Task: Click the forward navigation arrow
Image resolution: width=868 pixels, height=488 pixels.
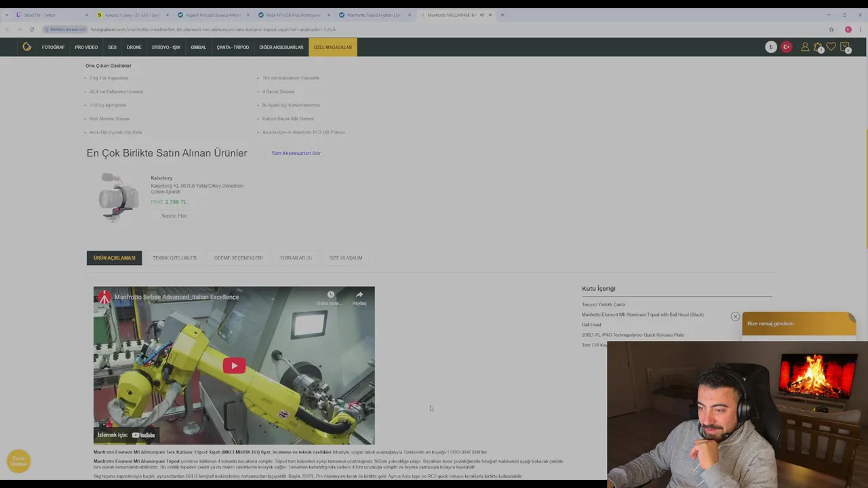Action: click(19, 29)
